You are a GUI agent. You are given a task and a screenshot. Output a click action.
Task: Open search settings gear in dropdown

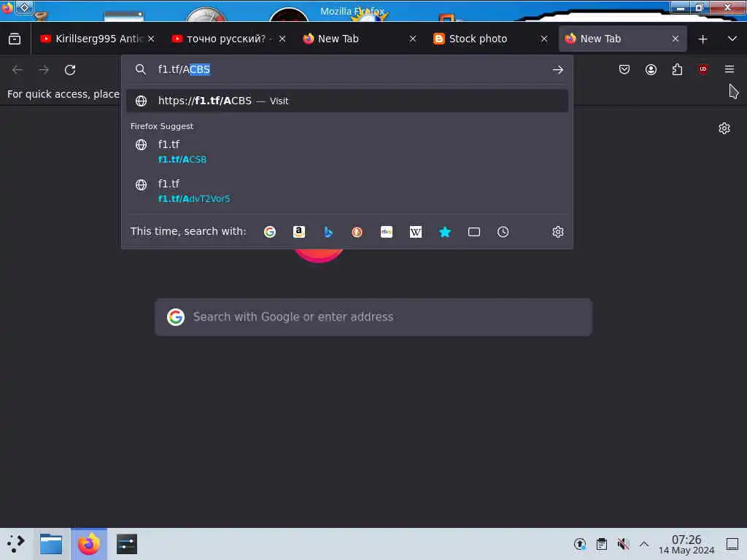[558, 232]
